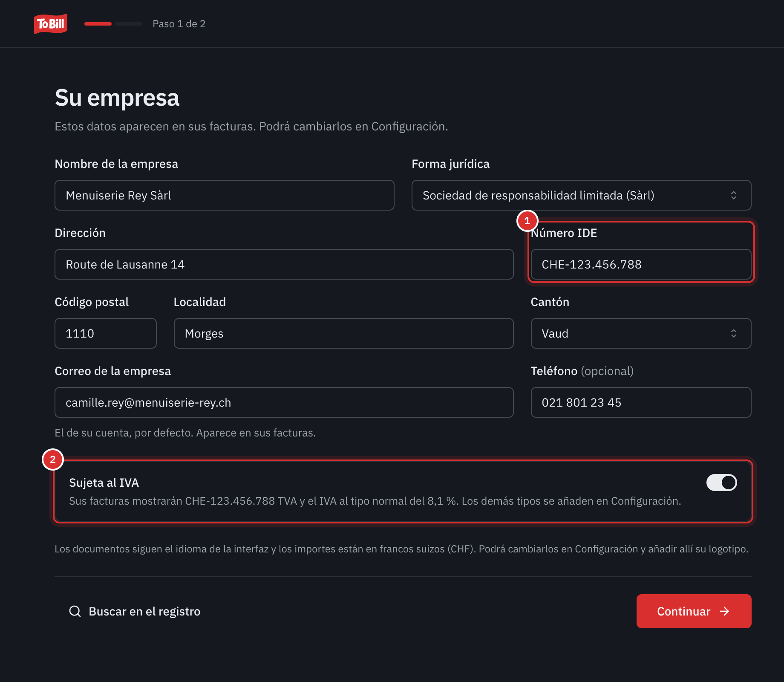
Task: Click the red step progress bar
Action: coord(98,24)
